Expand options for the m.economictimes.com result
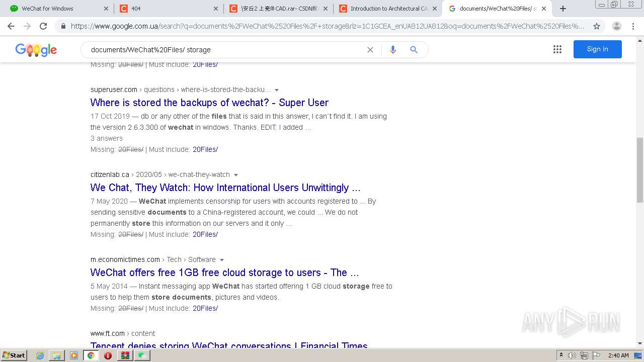The width and height of the screenshot is (644, 362). point(222,260)
